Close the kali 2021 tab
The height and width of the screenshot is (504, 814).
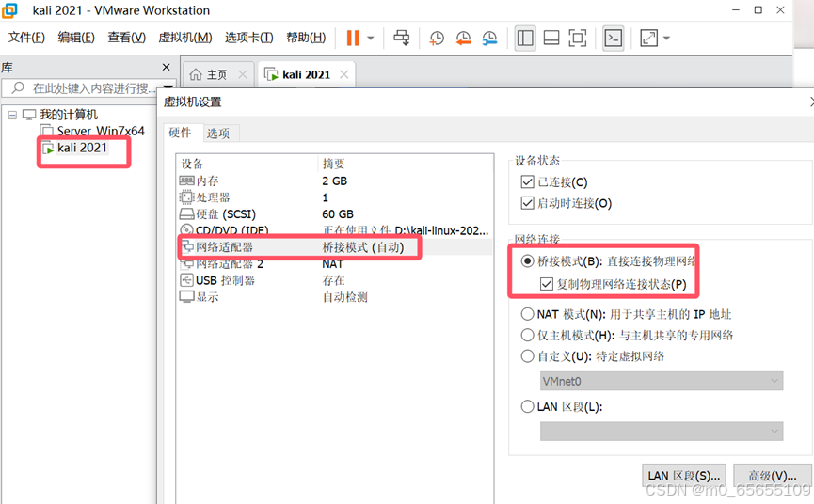343,74
